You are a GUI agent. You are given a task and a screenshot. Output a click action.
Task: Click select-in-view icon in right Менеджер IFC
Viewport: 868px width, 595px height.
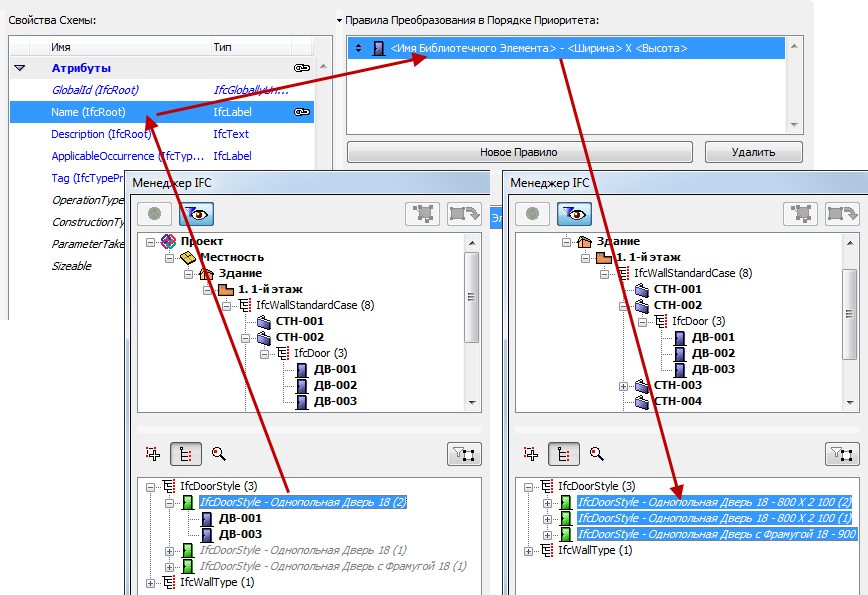(800, 214)
